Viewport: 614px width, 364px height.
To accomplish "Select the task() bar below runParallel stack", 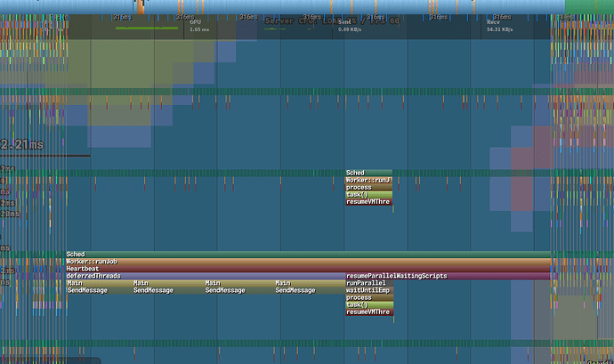I will click(369, 305).
